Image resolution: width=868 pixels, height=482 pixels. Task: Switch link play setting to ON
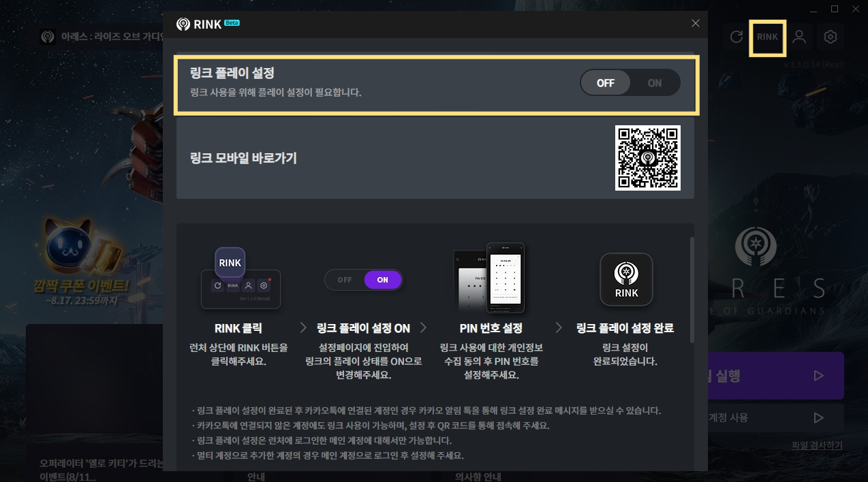pos(655,83)
